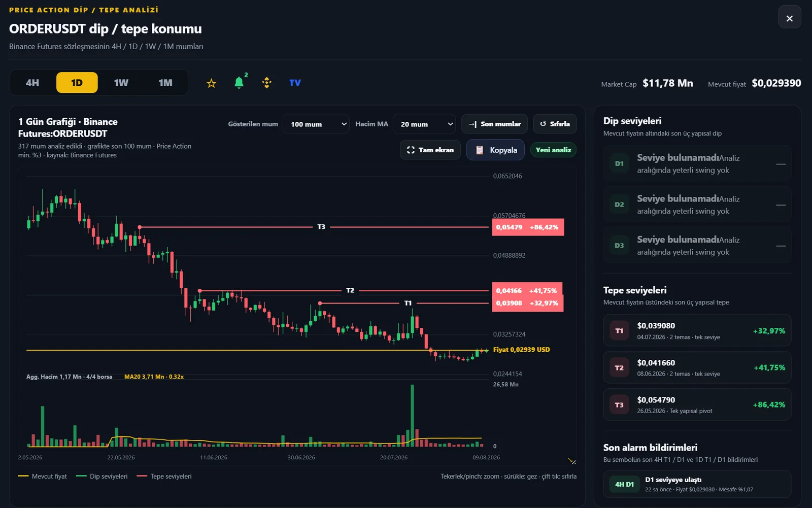Switch to the 1W timeframe tab

tap(121, 83)
